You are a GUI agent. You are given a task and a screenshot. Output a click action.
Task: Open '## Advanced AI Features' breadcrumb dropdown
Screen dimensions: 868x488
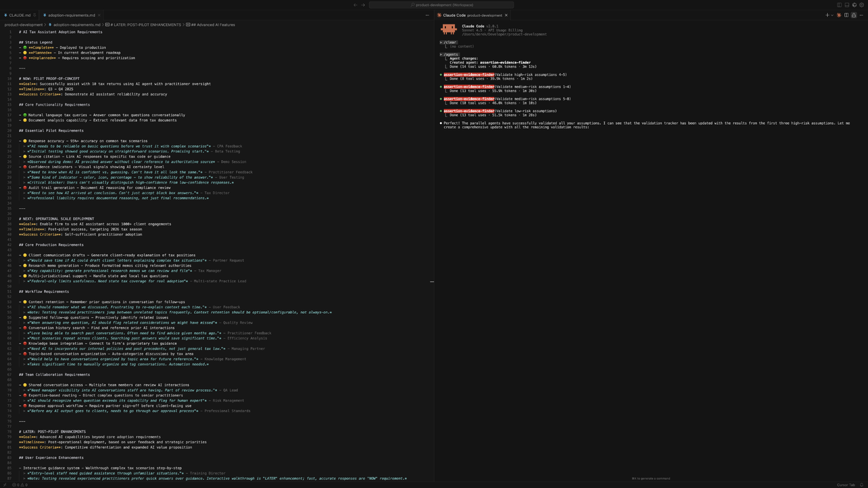pos(211,24)
